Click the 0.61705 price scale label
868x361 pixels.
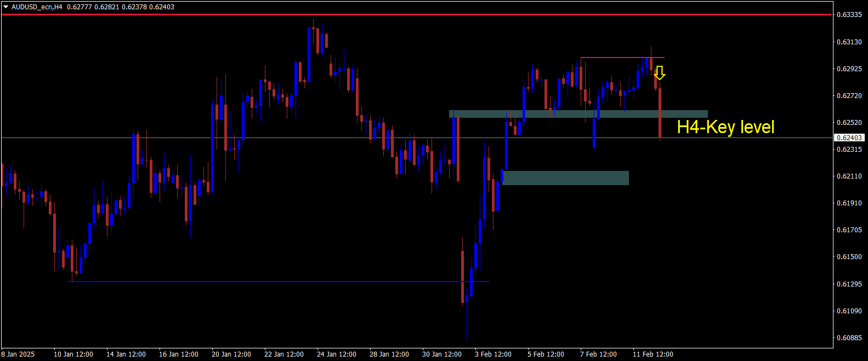[849, 230]
